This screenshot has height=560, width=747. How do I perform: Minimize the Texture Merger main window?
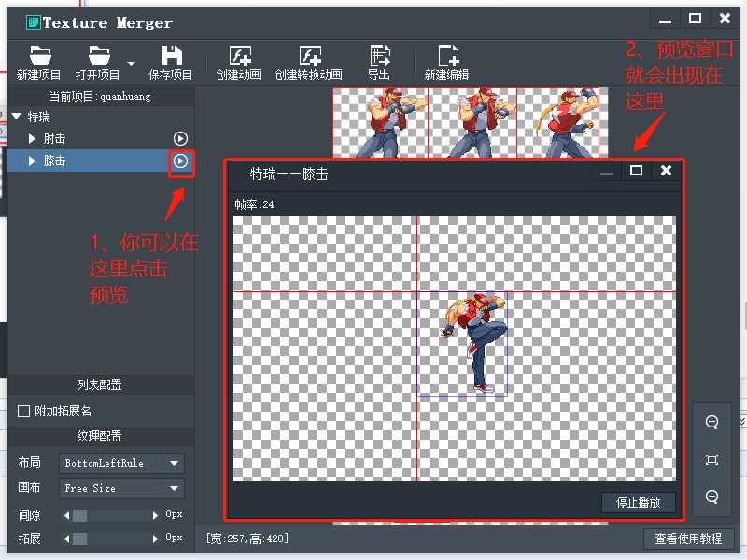click(x=665, y=21)
